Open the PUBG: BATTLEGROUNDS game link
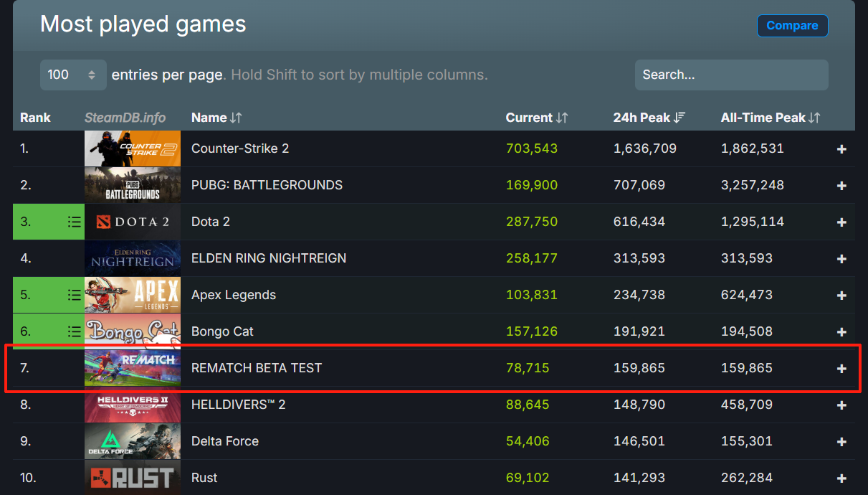The height and width of the screenshot is (495, 868). pos(267,185)
